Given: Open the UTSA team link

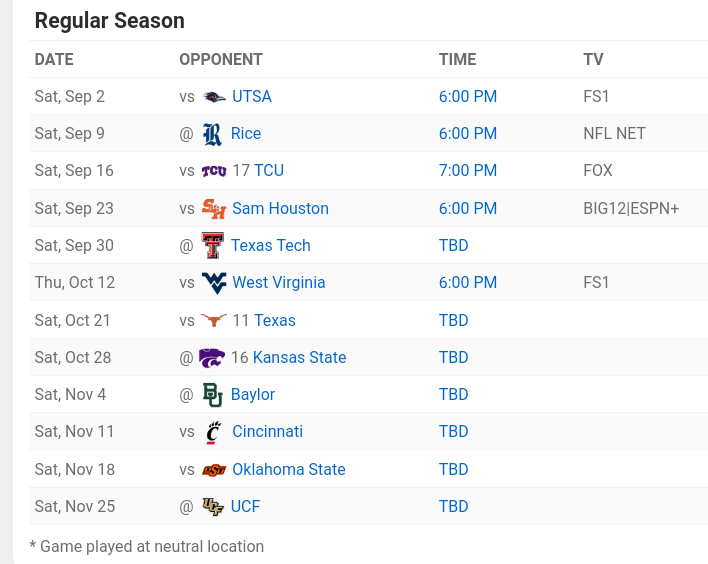Looking at the screenshot, I should click(x=252, y=97).
